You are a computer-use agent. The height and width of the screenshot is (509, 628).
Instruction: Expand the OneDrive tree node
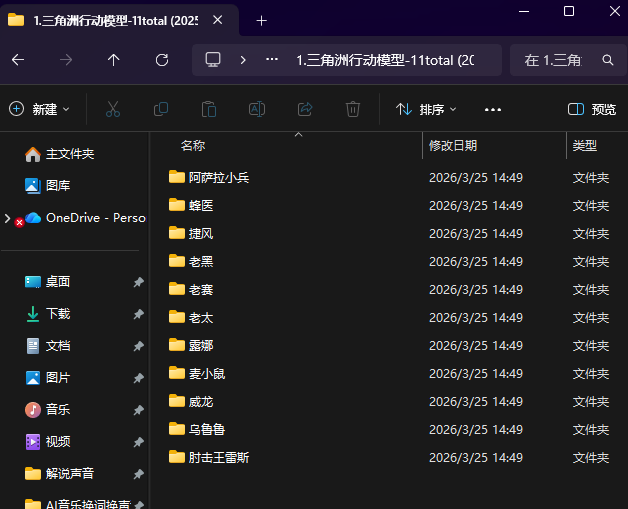point(8,218)
